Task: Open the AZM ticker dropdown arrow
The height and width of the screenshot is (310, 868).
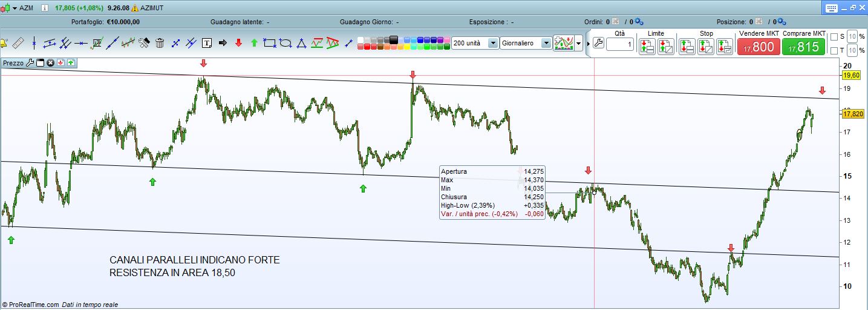Action: (x=14, y=8)
